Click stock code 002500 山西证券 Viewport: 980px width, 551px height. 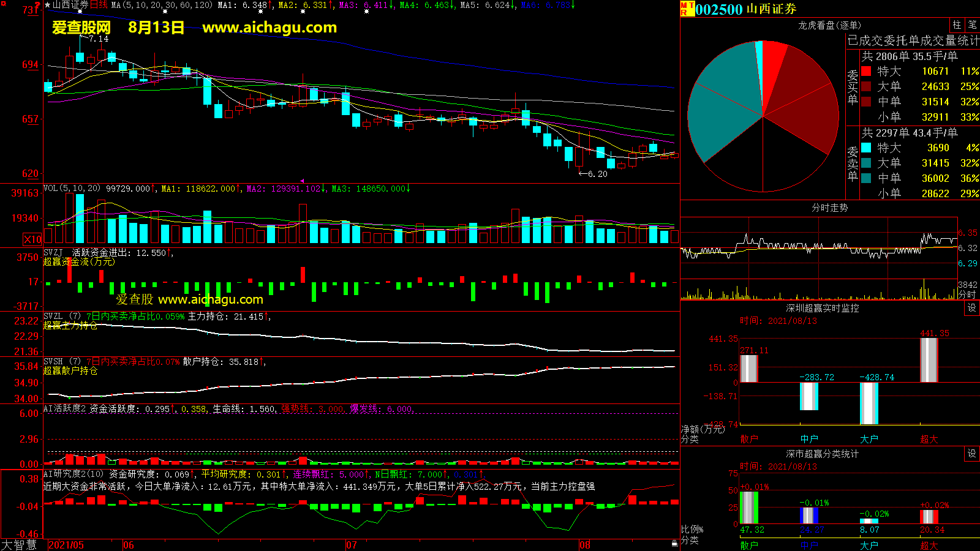745,9
